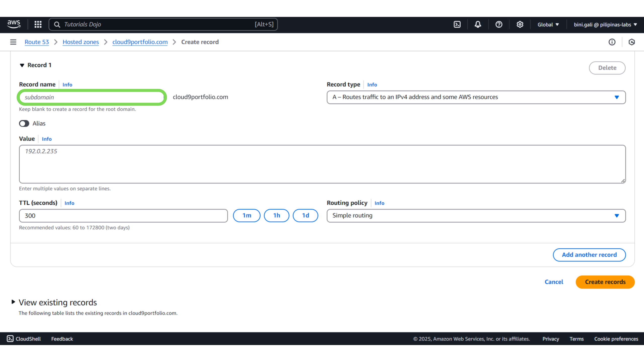Open the Routing policy dropdown
Screen dimensions: 644x362
[476, 216]
